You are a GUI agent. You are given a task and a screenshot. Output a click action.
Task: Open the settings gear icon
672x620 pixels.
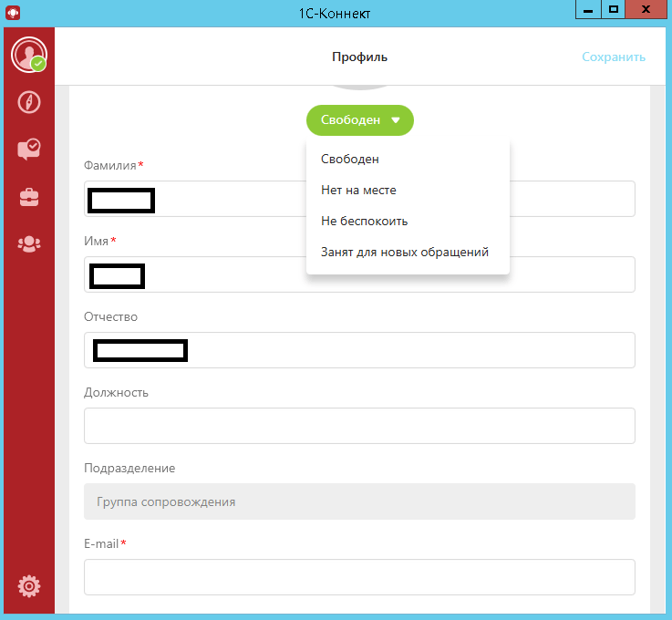pos(28,586)
